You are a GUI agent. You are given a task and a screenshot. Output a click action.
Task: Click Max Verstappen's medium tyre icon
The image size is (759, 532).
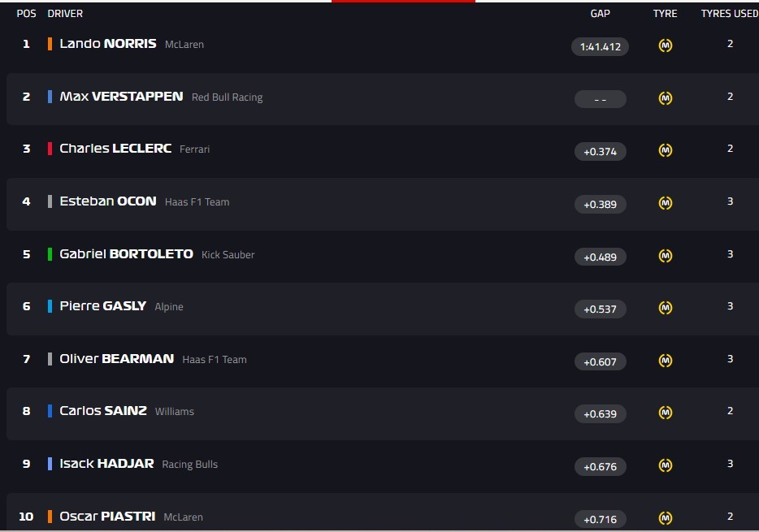click(x=665, y=98)
